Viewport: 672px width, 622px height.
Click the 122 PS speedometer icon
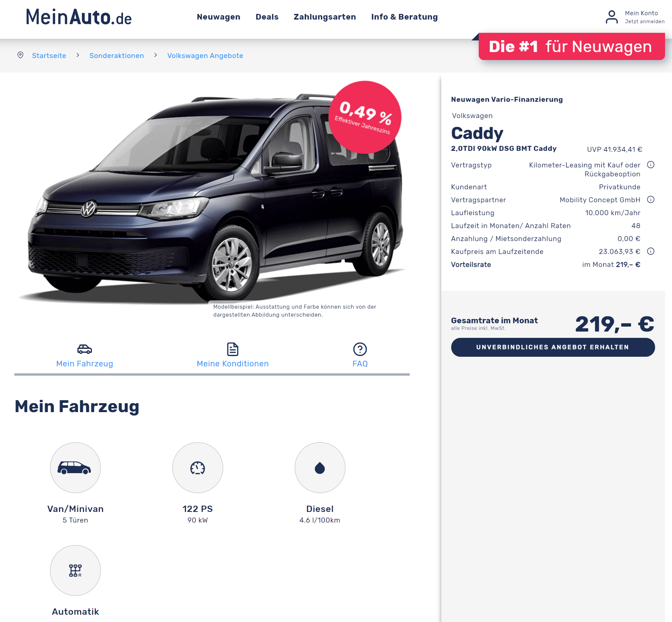click(x=198, y=467)
